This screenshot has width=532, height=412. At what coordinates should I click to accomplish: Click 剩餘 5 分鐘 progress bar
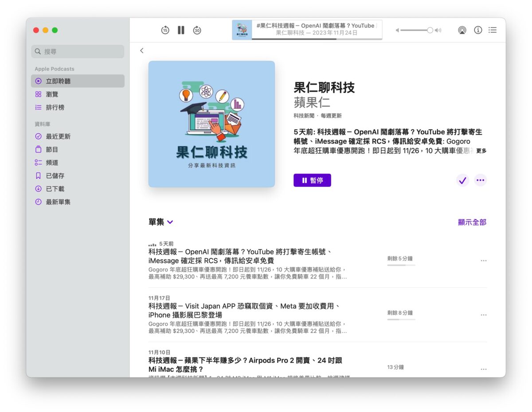coord(401,265)
